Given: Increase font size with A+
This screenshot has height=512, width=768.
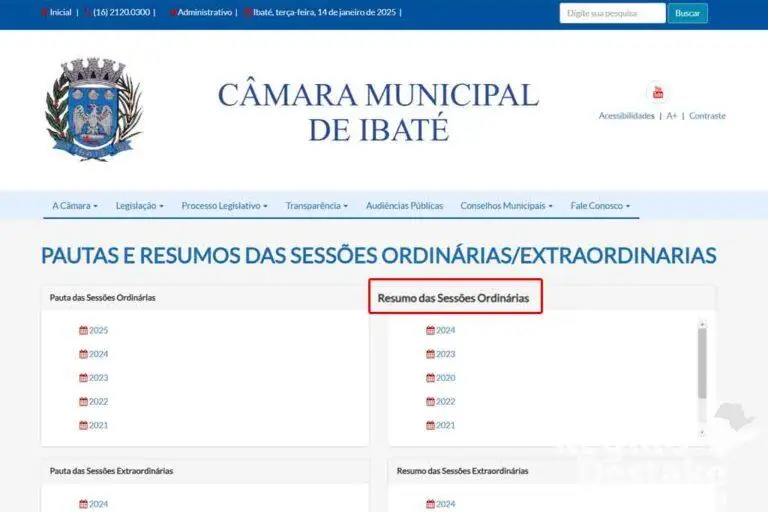Looking at the screenshot, I should 672,116.
